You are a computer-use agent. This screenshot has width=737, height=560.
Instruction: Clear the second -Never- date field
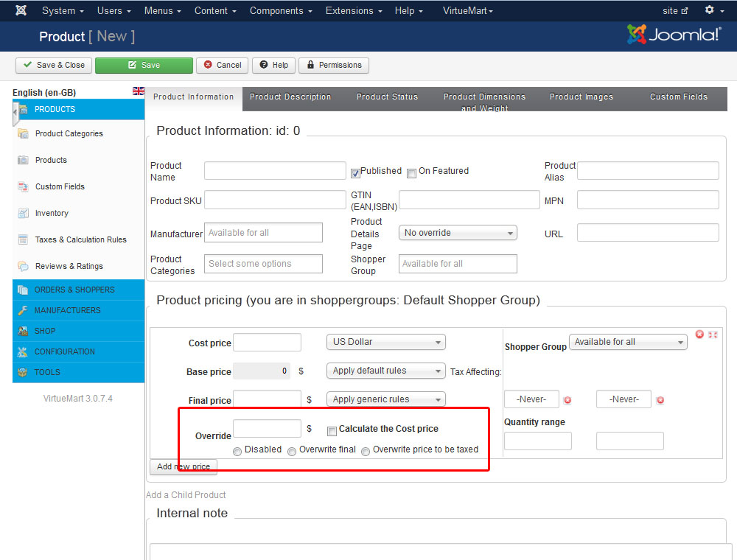point(660,400)
